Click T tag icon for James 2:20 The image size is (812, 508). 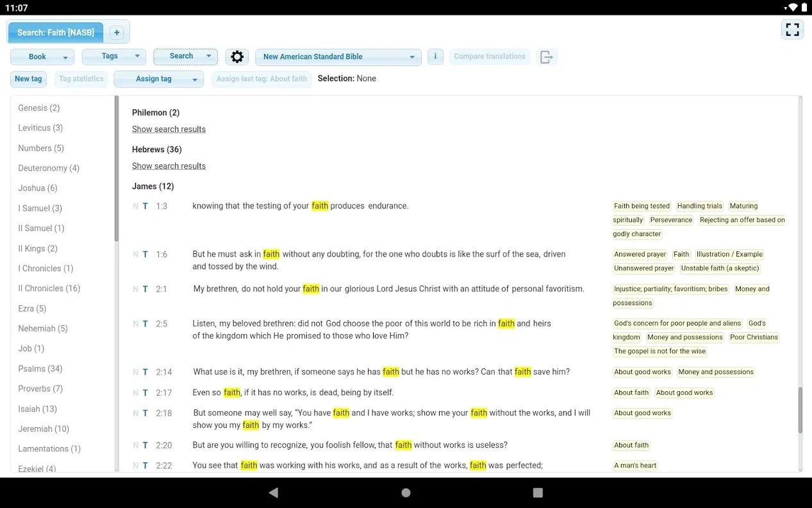[145, 445]
